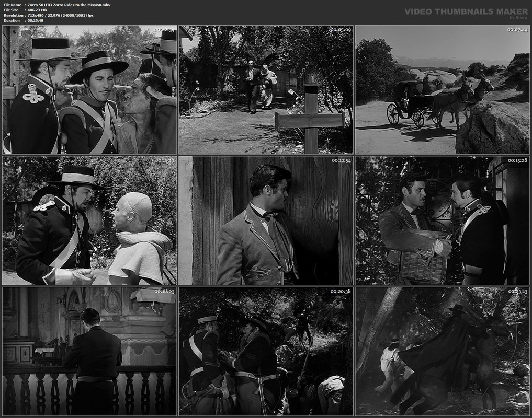Viewport: 532px width, 418px height.
Task: Select the thumbnail showing three soldiers and old man
Action: (89, 90)
